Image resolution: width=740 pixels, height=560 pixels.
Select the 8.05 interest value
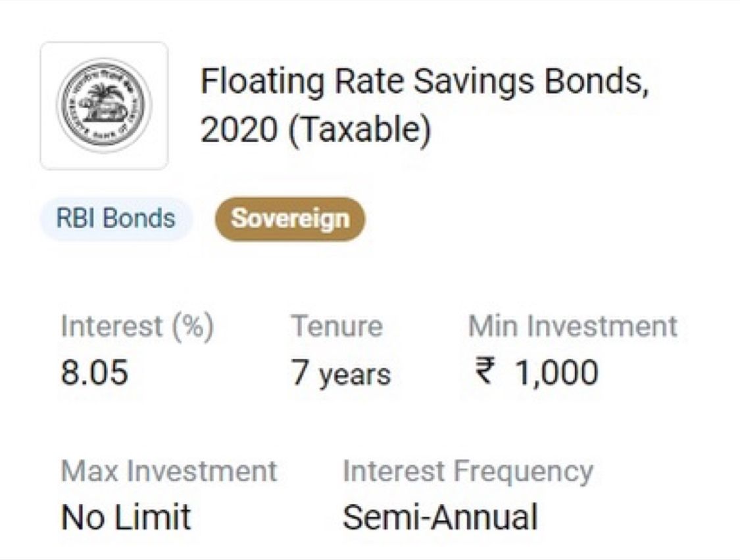point(95,373)
